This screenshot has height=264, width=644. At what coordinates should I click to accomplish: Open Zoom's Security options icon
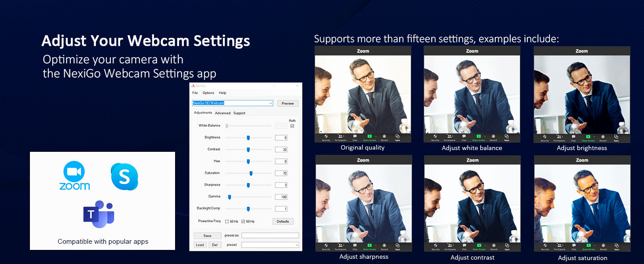tap(326, 136)
